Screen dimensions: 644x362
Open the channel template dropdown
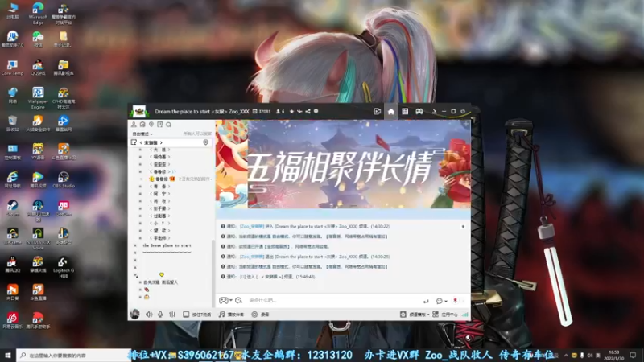point(415,315)
